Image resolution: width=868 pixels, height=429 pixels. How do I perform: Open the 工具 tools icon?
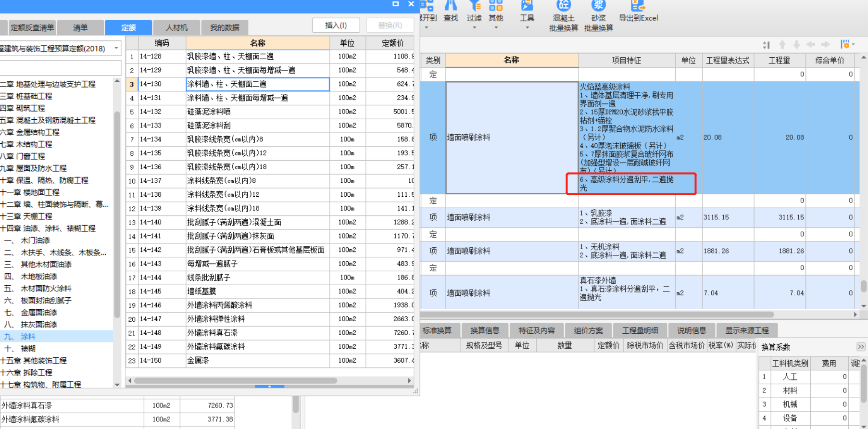527,5
